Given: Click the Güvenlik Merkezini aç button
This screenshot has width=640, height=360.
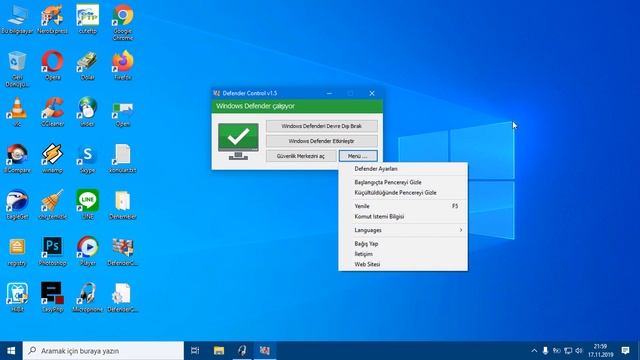Looking at the screenshot, I should (x=301, y=156).
